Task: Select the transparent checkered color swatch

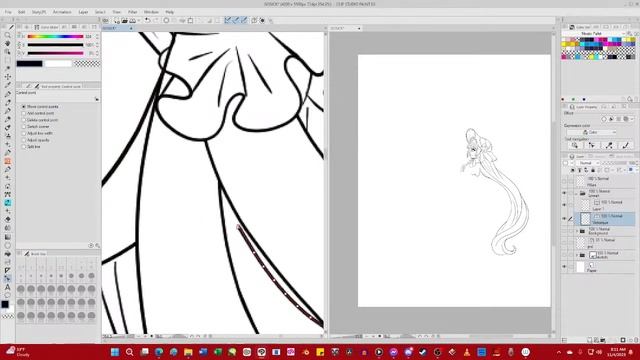Action: coord(87,64)
